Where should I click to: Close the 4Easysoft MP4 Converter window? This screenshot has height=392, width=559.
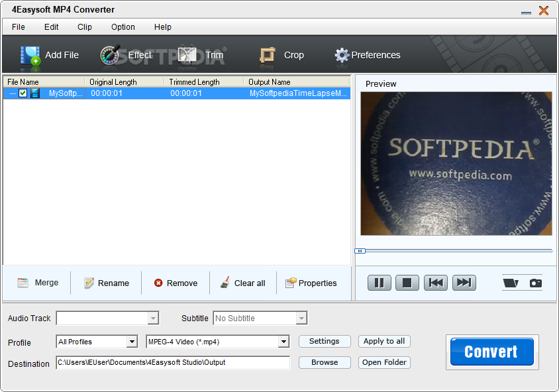point(544,11)
